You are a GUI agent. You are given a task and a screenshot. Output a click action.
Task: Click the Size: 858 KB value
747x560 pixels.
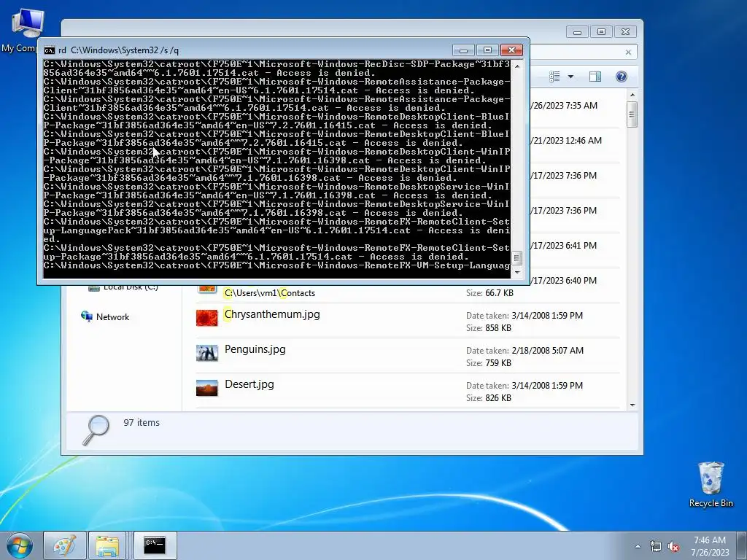coord(498,328)
